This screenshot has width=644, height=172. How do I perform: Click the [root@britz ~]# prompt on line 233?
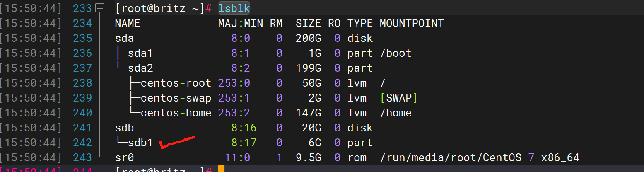tap(164, 8)
